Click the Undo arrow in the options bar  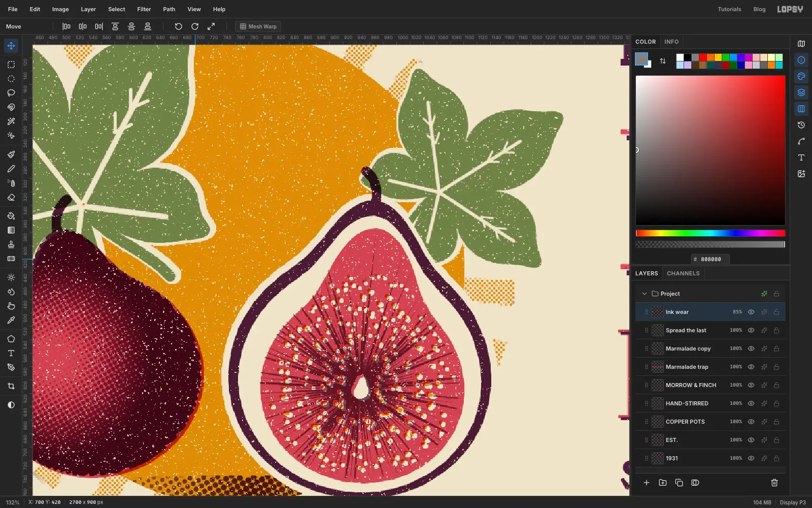tap(178, 26)
